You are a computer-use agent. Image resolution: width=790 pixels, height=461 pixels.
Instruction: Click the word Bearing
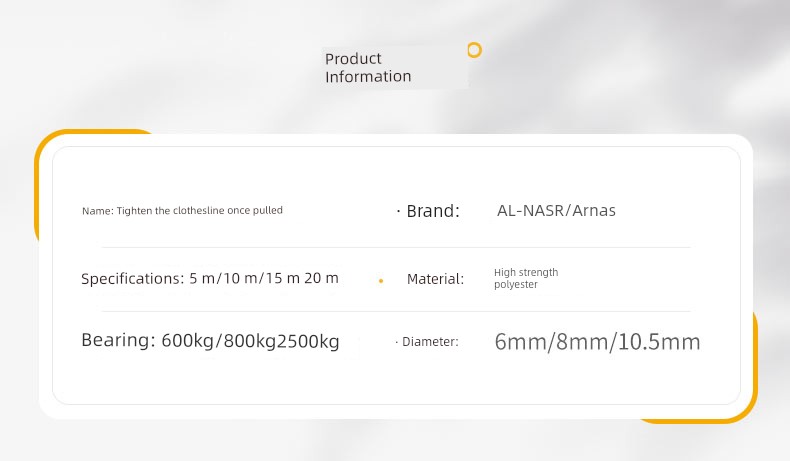coord(118,342)
